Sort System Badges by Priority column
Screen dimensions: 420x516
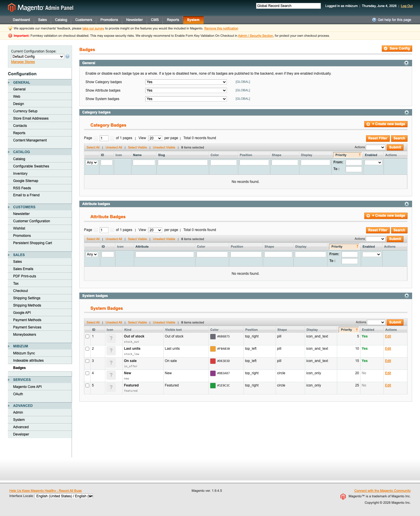point(349,330)
